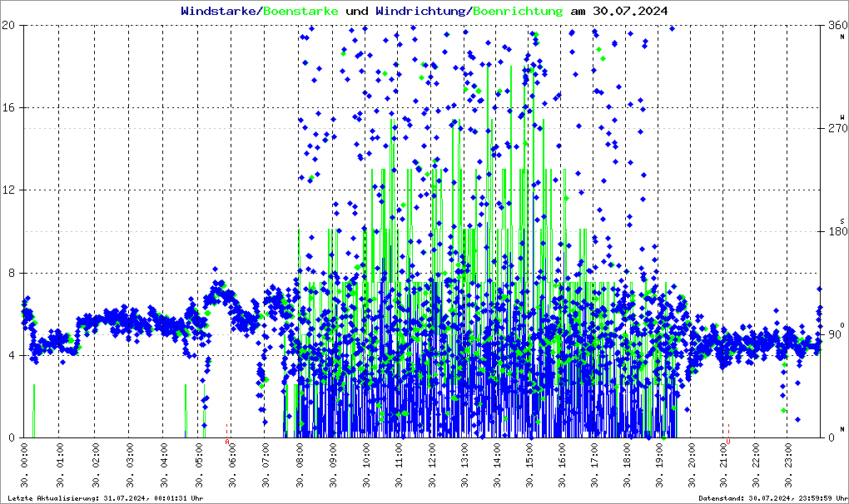Click the blue 'Windrichtung' title word
The image size is (849, 504).
click(x=420, y=11)
